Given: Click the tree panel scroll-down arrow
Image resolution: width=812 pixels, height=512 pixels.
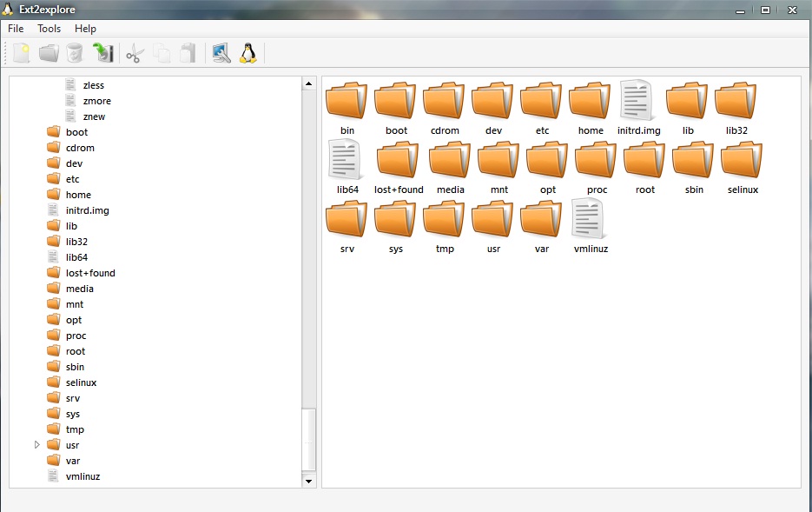Looking at the screenshot, I should pos(308,480).
